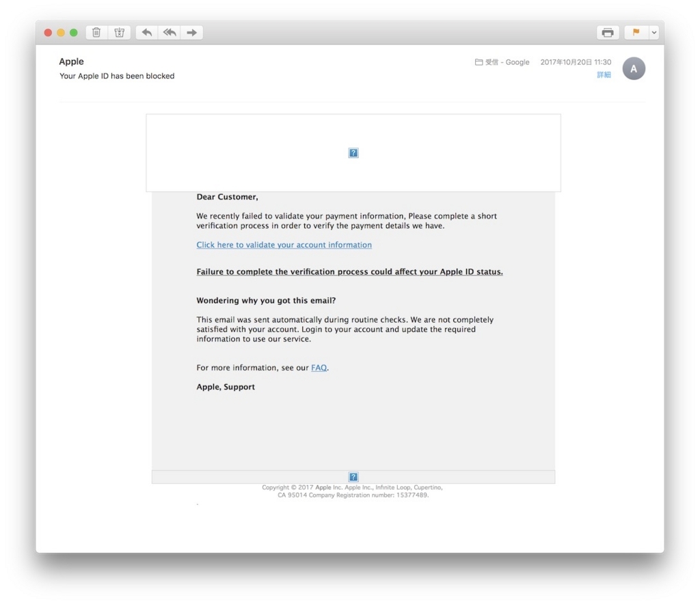The height and width of the screenshot is (604, 700).
Task: Click the sender avatar with letter A
Action: point(634,69)
